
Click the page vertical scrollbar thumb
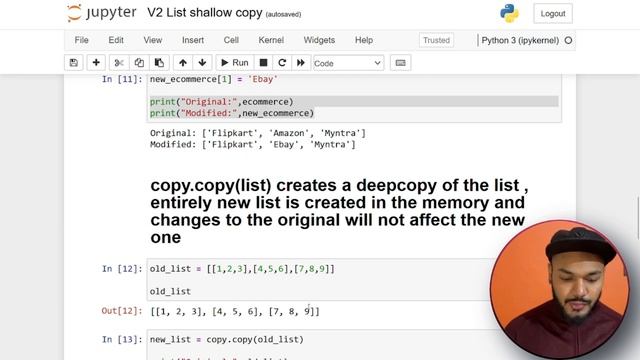click(638, 218)
